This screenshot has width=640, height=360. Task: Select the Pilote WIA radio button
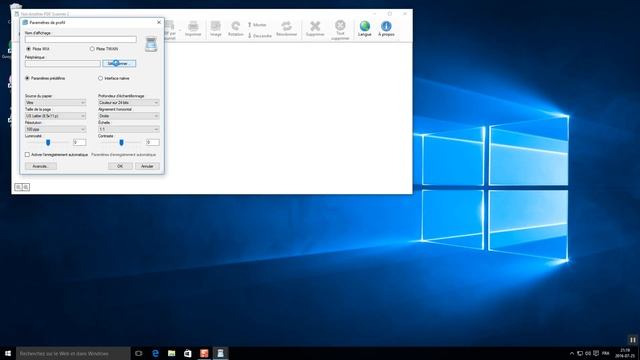(28, 49)
